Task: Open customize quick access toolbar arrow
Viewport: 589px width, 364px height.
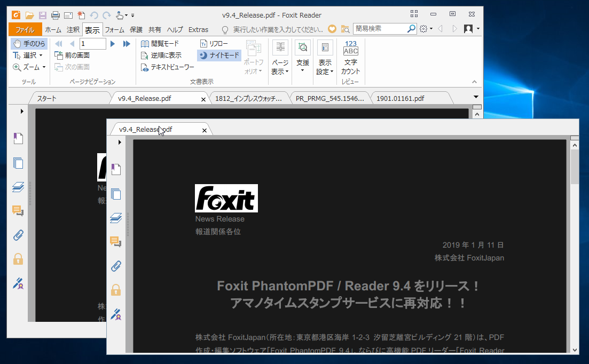Action: click(132, 16)
